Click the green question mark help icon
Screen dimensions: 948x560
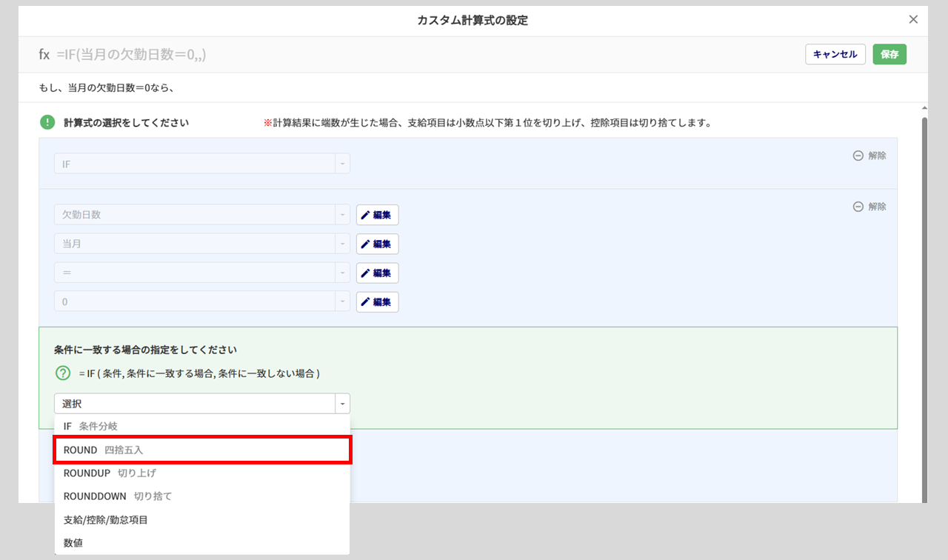point(63,374)
